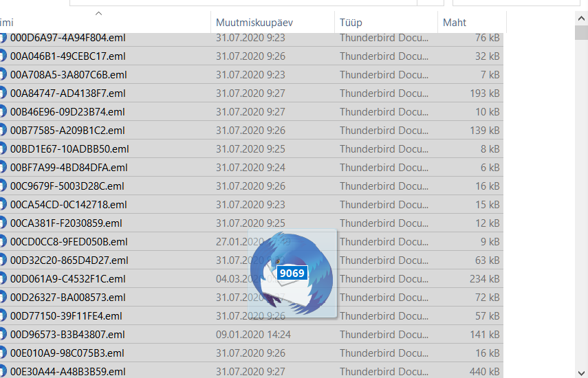Image resolution: width=588 pixels, height=378 pixels.
Task: Click Thunderbird icon beside 00CD0CC8-9FED050B.eml
Action: point(3,242)
